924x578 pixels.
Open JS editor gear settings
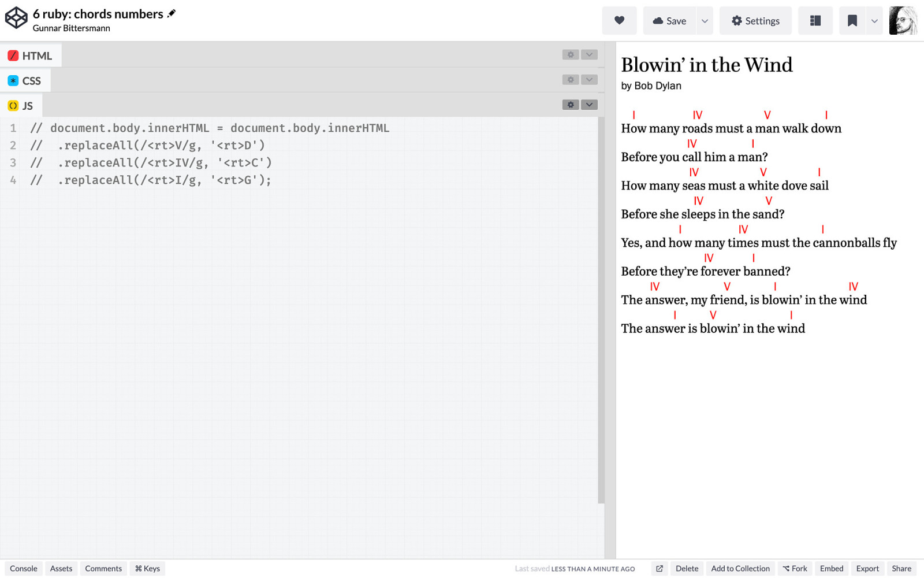pyautogui.click(x=571, y=105)
